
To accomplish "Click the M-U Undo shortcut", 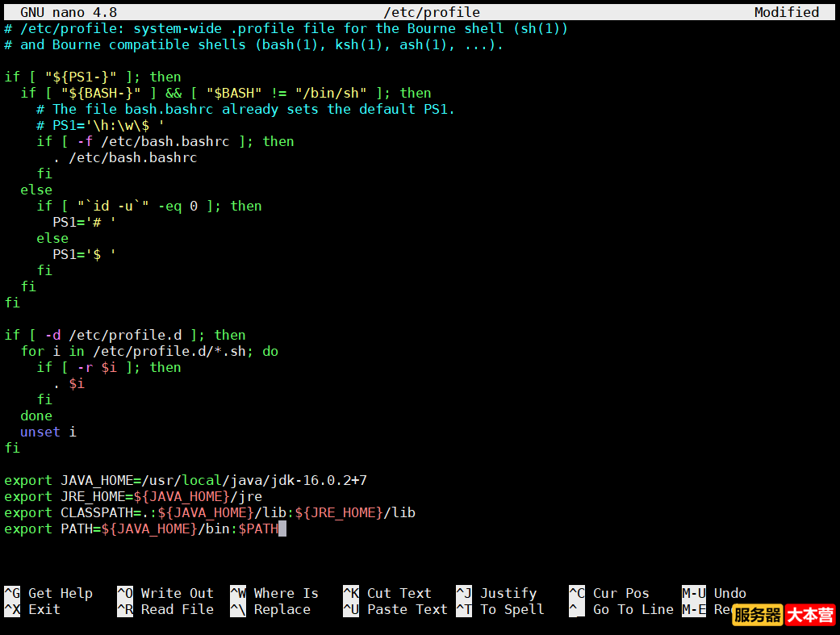I will click(714, 593).
